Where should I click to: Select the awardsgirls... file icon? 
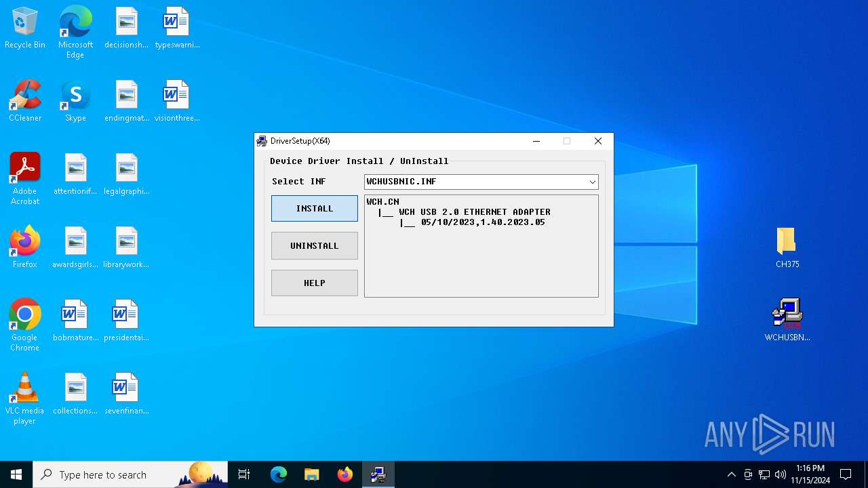(x=75, y=248)
